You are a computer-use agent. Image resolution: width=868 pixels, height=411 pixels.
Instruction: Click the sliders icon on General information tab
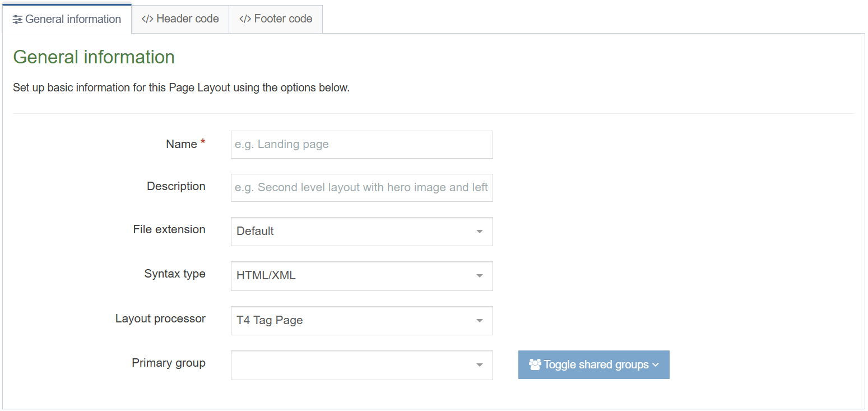click(17, 19)
